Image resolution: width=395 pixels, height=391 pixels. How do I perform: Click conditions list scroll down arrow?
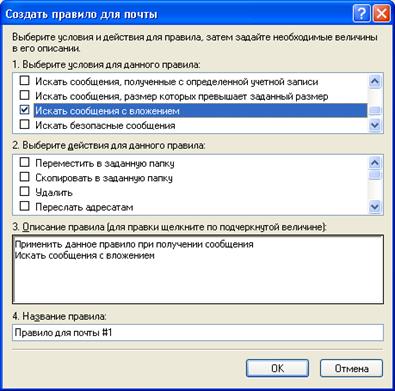[x=375, y=125]
